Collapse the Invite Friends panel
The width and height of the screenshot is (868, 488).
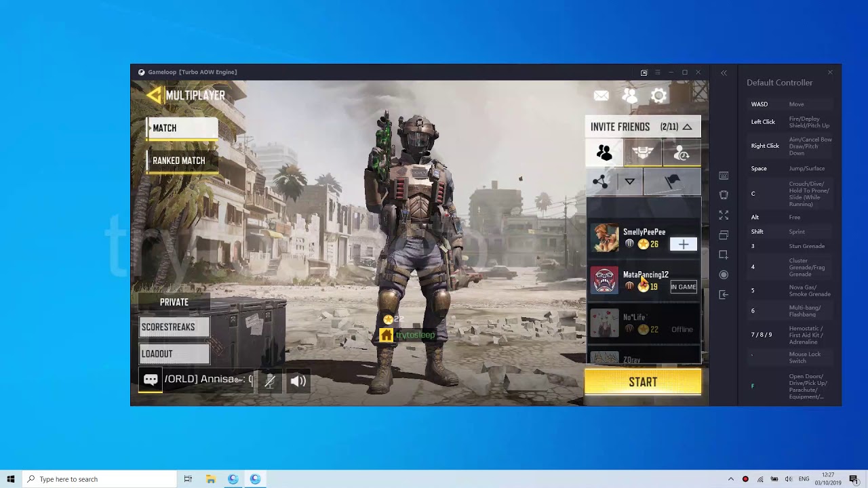687,127
